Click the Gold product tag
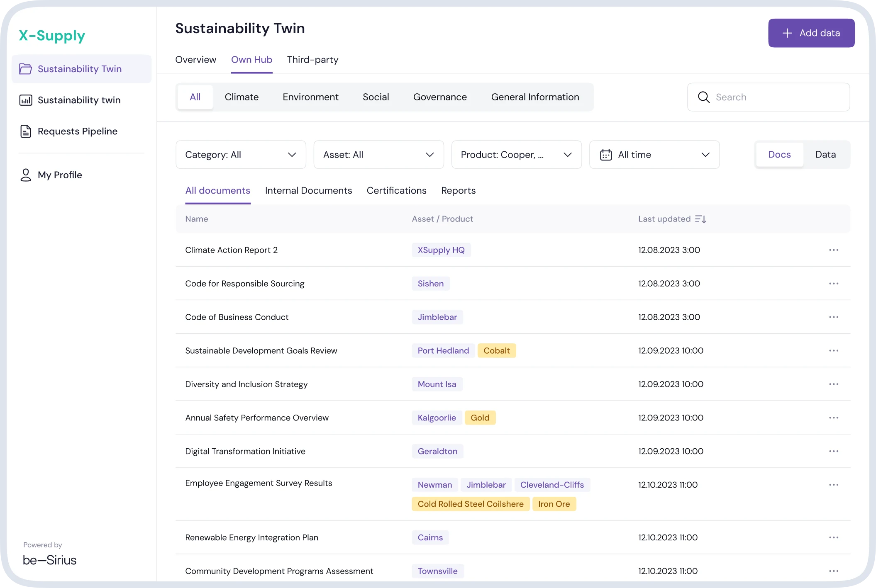Viewport: 876px width, 588px height. click(x=480, y=418)
